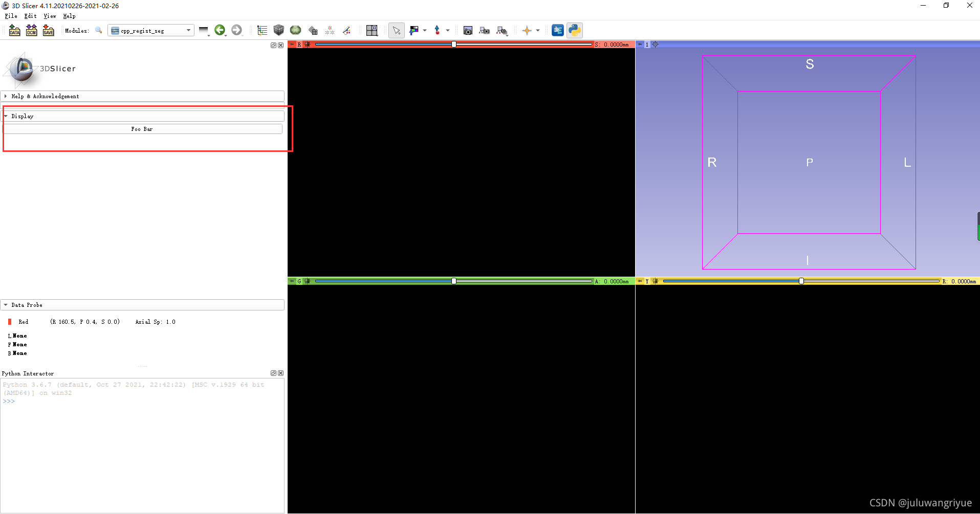The height and width of the screenshot is (514, 980).
Task: Toggle the 3D view pin icon
Action: coord(640,44)
